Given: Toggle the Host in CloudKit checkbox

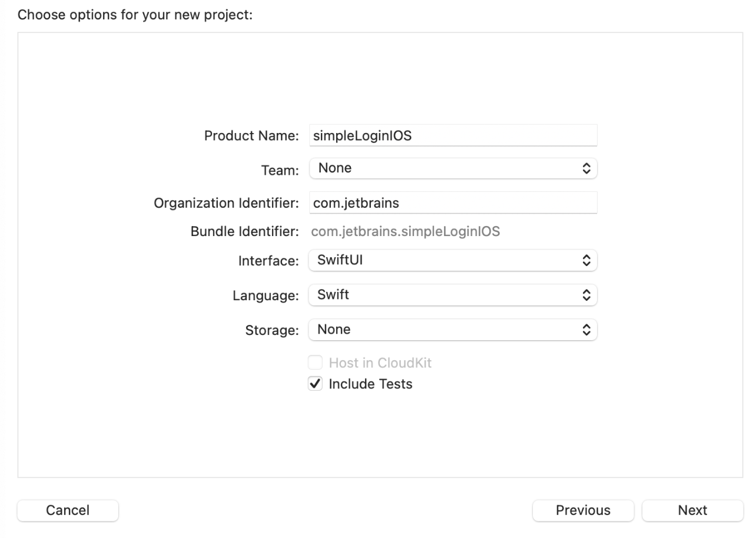Looking at the screenshot, I should tap(316, 363).
